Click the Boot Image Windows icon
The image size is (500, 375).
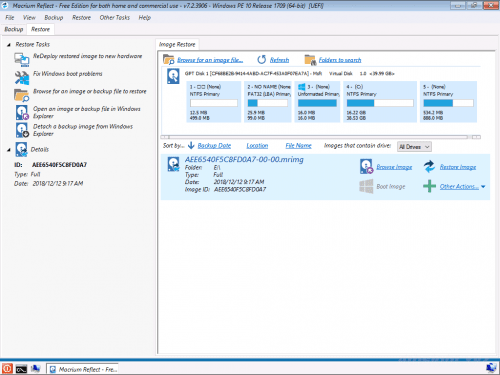click(366, 186)
